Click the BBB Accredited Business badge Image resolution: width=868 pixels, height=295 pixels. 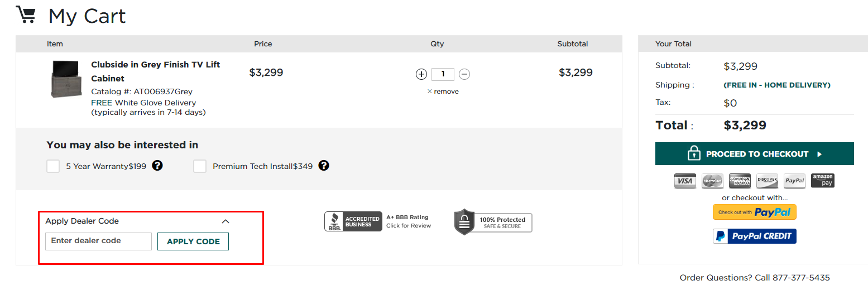coord(353,221)
